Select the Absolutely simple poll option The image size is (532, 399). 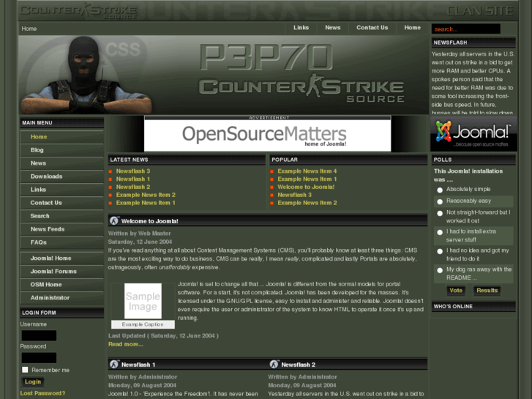440,190
